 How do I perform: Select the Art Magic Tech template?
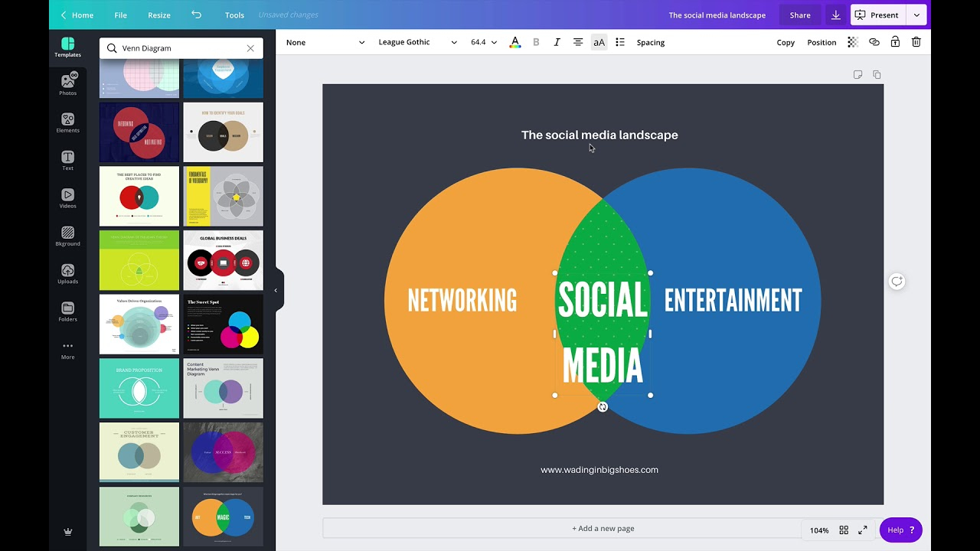click(x=223, y=517)
